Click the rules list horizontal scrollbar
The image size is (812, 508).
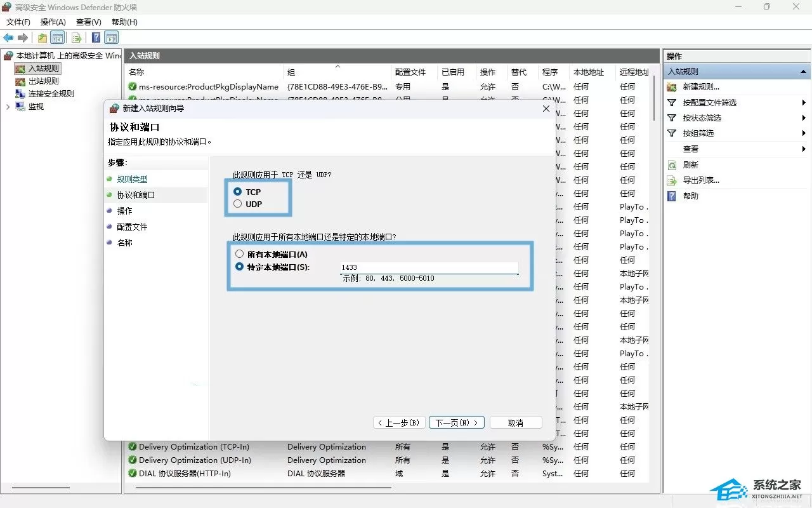point(263,488)
